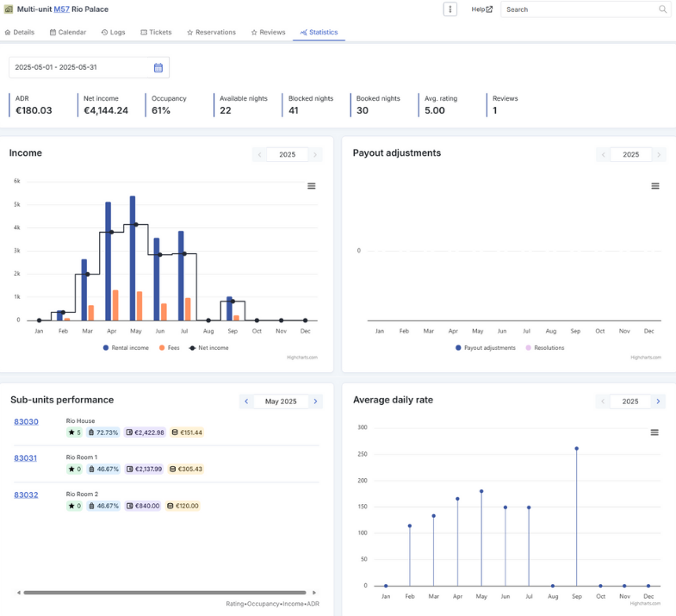The width and height of the screenshot is (676, 616).
Task: Toggle Resolutions series in Payout legend
Action: click(545, 348)
